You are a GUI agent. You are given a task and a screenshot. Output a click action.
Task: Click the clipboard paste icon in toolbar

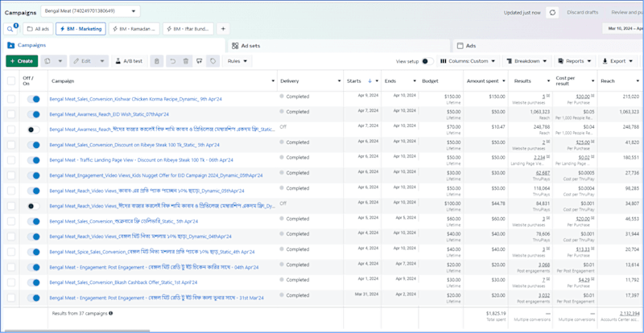(156, 61)
